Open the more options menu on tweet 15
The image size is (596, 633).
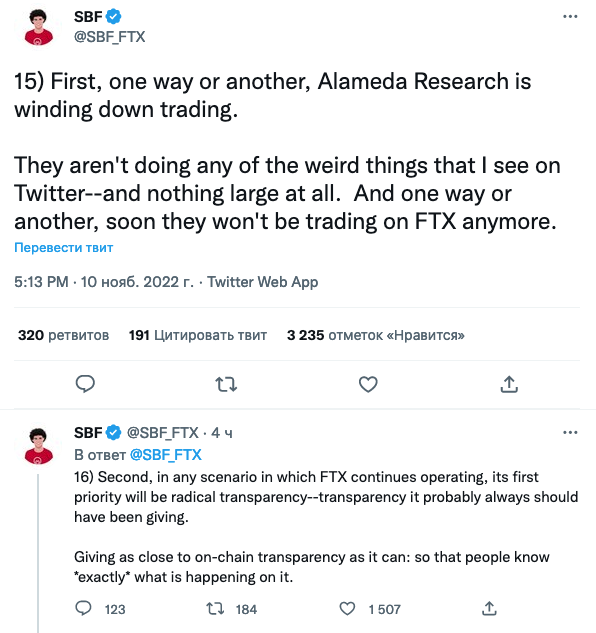click(x=570, y=17)
